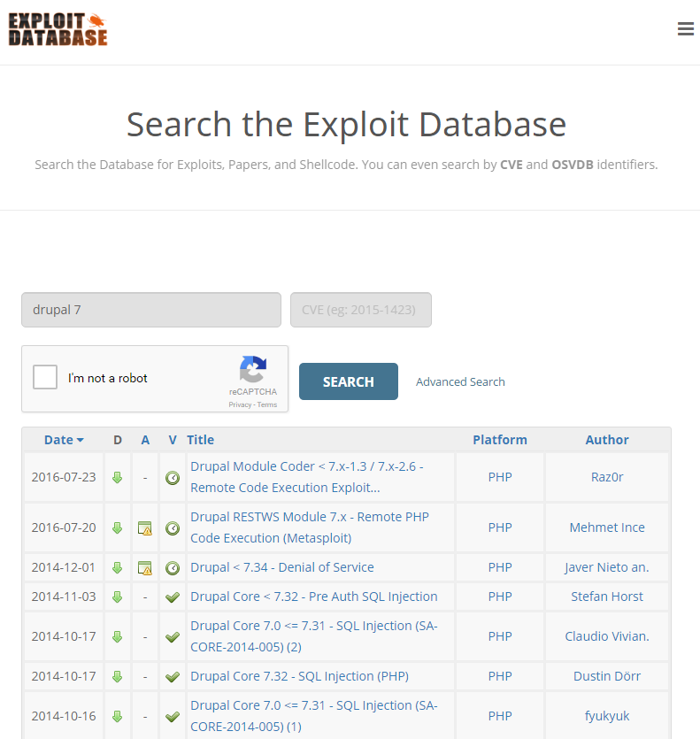The height and width of the screenshot is (739, 700).
Task: Download the RESTWS Module exploit
Action: 118,527
